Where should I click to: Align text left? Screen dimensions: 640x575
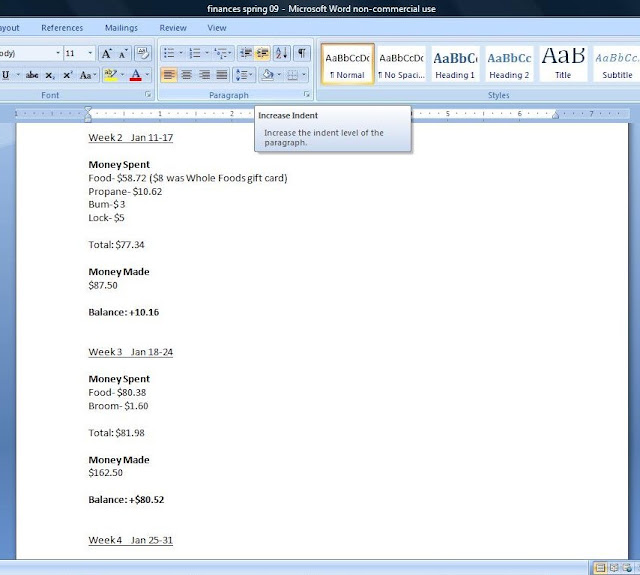click(169, 75)
